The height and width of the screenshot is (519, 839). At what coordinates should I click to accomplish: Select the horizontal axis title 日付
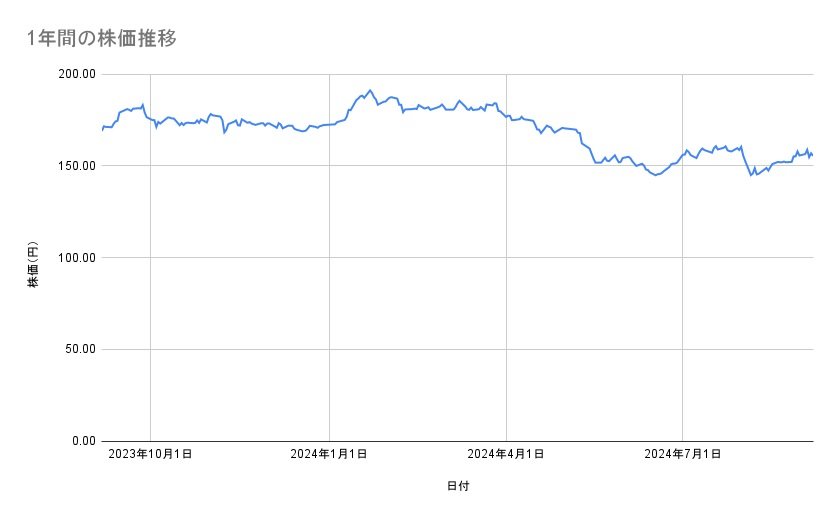[x=458, y=486]
